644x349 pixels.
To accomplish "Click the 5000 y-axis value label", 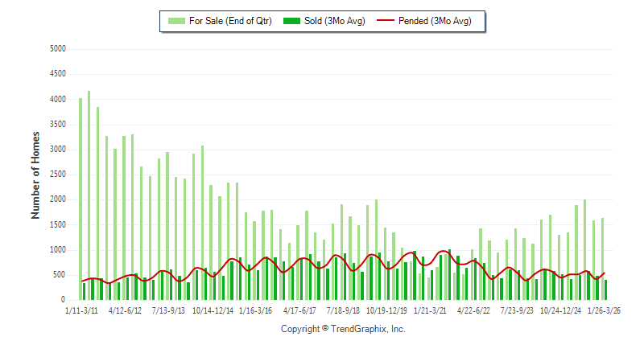I will point(57,49).
